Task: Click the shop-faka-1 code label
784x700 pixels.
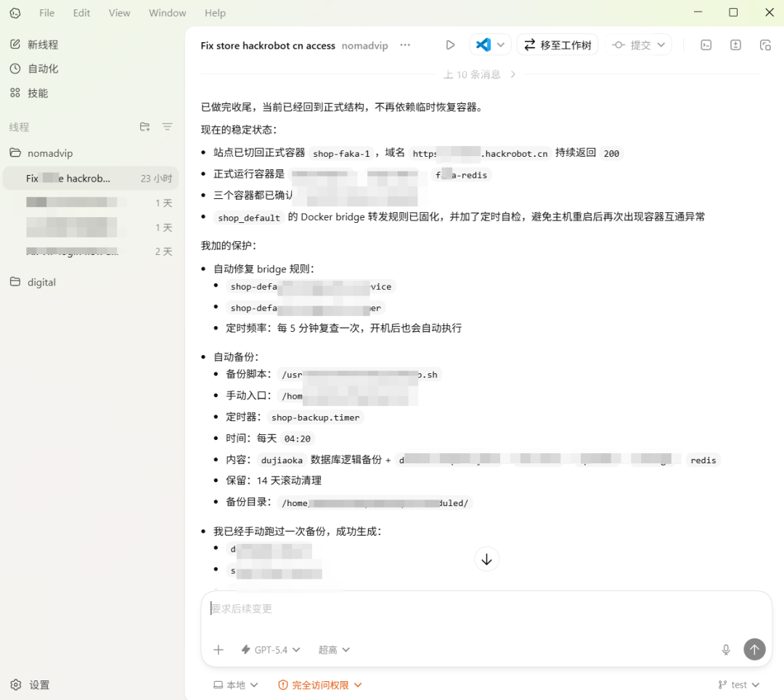Action: (x=341, y=153)
